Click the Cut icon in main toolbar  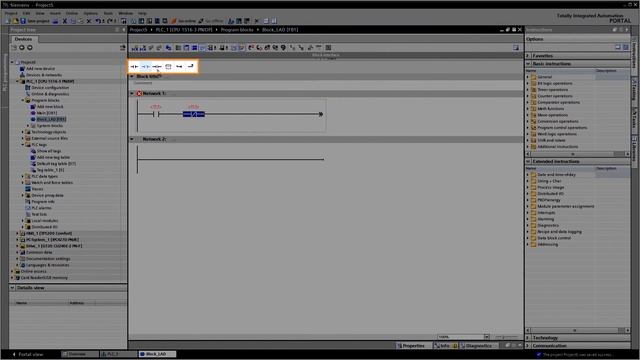[x=64, y=21]
